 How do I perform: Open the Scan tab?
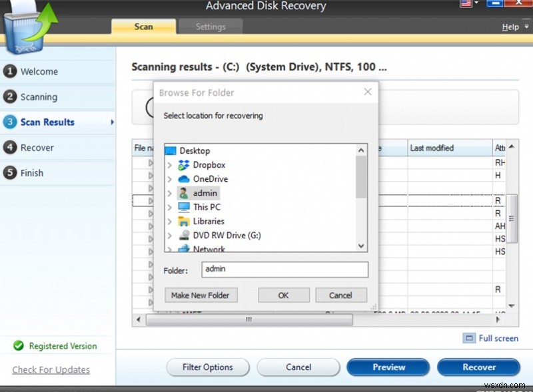point(143,27)
